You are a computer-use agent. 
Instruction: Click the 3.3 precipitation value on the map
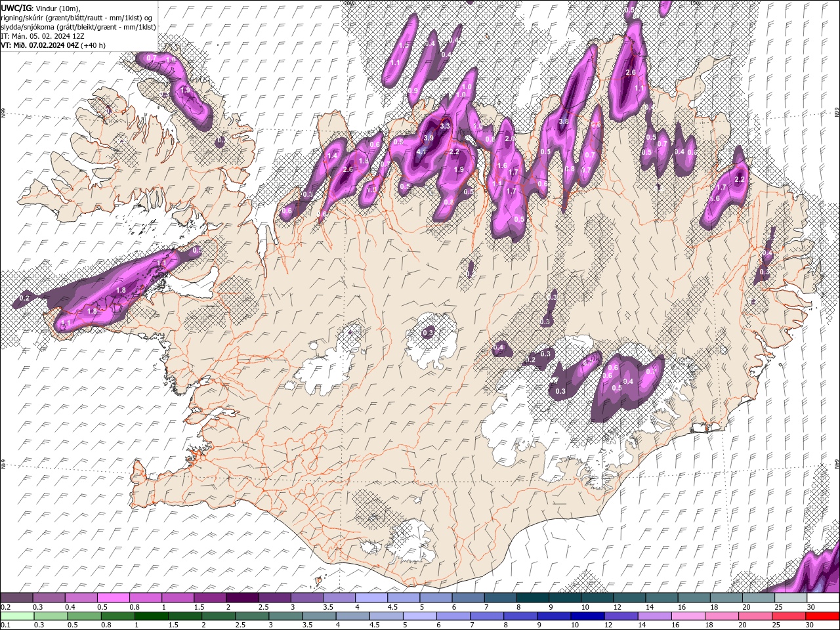(444, 126)
